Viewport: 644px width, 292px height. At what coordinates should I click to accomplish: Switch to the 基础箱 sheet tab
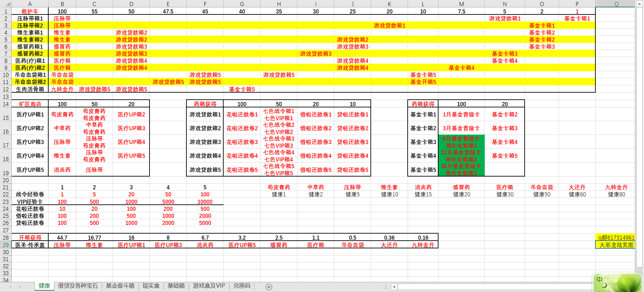coord(176,286)
